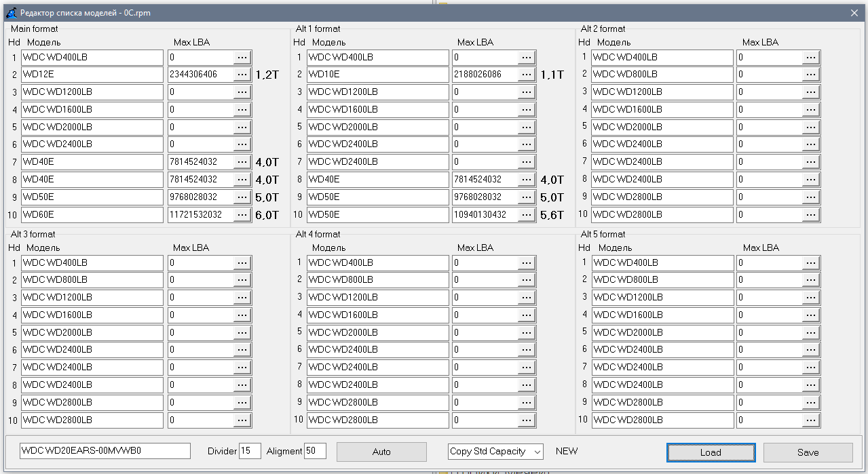Click the Aligment input field
Screen dimensions: 868x474
pyautogui.click(x=315, y=451)
